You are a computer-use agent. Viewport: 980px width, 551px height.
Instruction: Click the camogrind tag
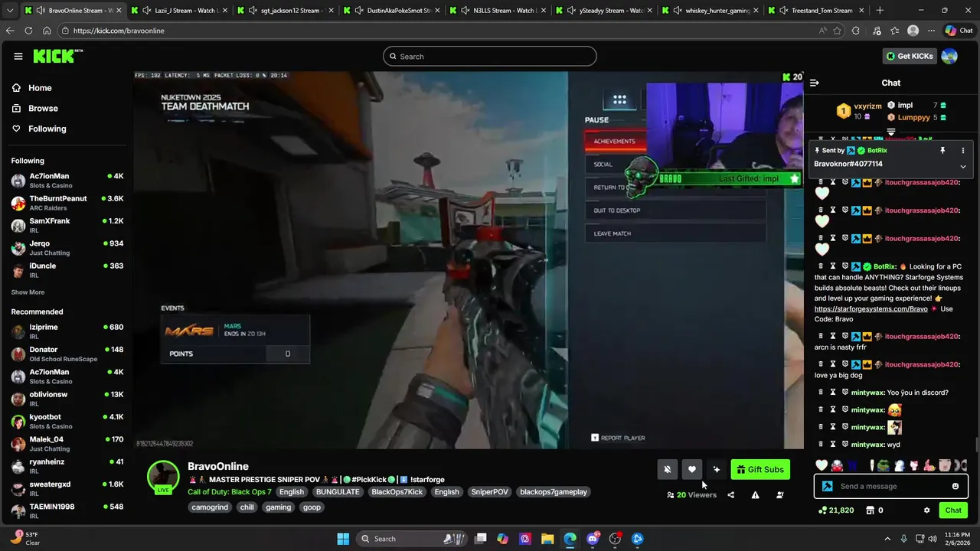click(210, 507)
